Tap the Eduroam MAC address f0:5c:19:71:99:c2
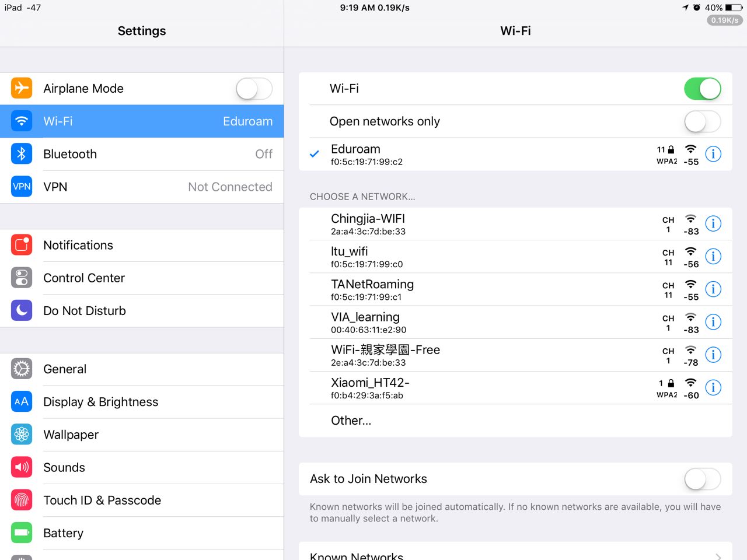This screenshot has height=560, width=747. [366, 162]
